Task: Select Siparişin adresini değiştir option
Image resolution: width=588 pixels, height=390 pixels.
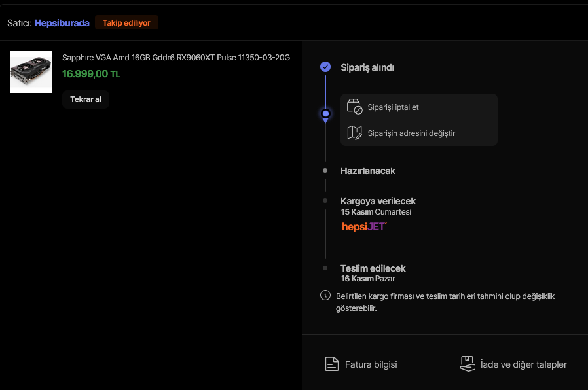Action: click(411, 133)
